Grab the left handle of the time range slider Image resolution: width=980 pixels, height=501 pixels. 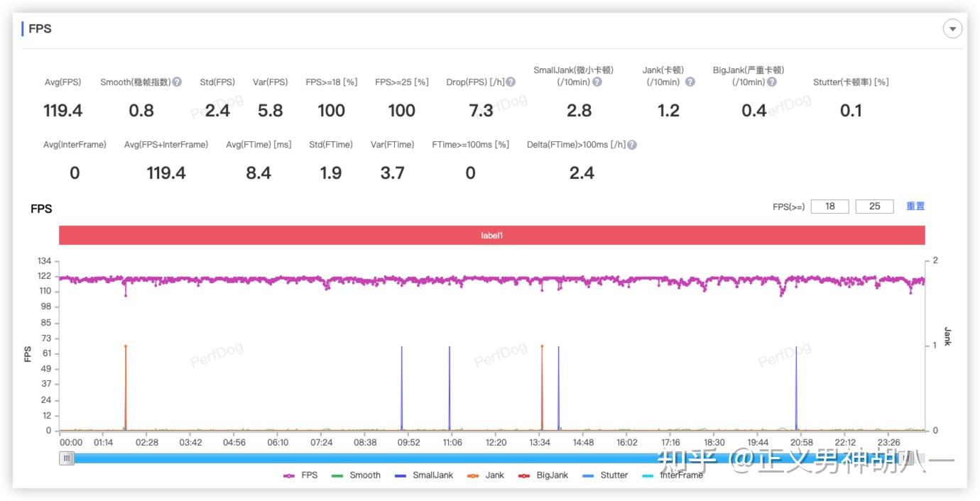pyautogui.click(x=67, y=458)
